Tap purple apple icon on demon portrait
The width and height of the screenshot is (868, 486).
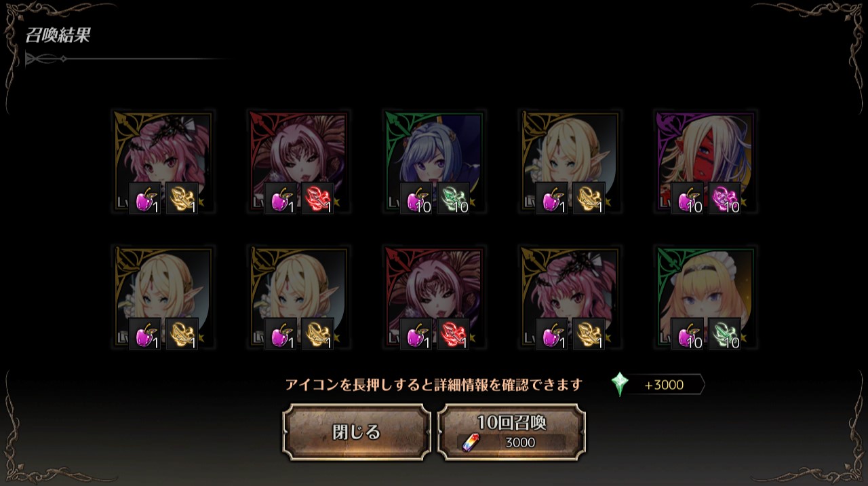coord(687,199)
